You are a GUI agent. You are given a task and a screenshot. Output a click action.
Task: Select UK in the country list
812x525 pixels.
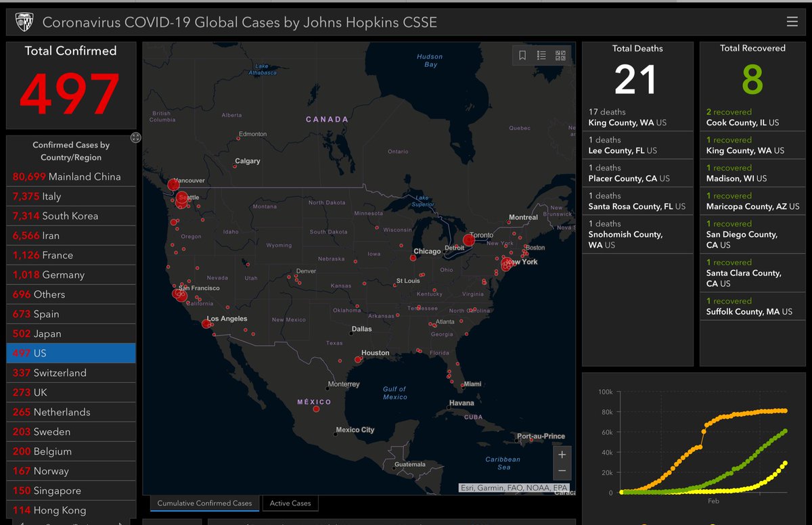pyautogui.click(x=71, y=392)
